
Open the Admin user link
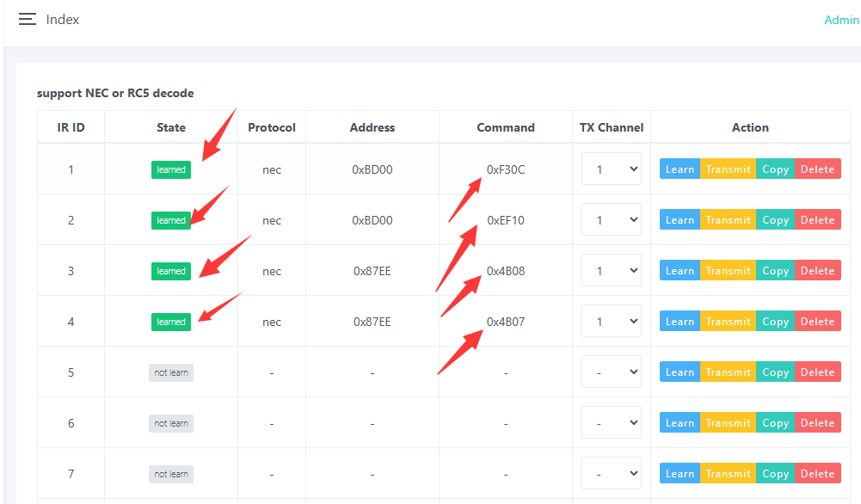coord(840,20)
